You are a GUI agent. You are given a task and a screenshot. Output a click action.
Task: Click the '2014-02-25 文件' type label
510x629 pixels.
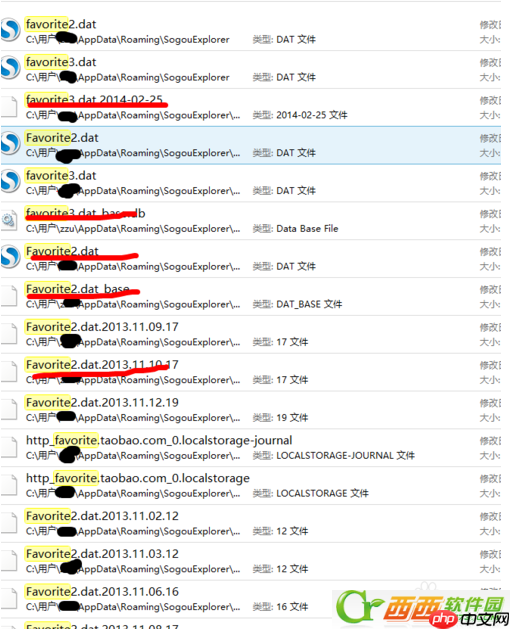pyautogui.click(x=312, y=115)
